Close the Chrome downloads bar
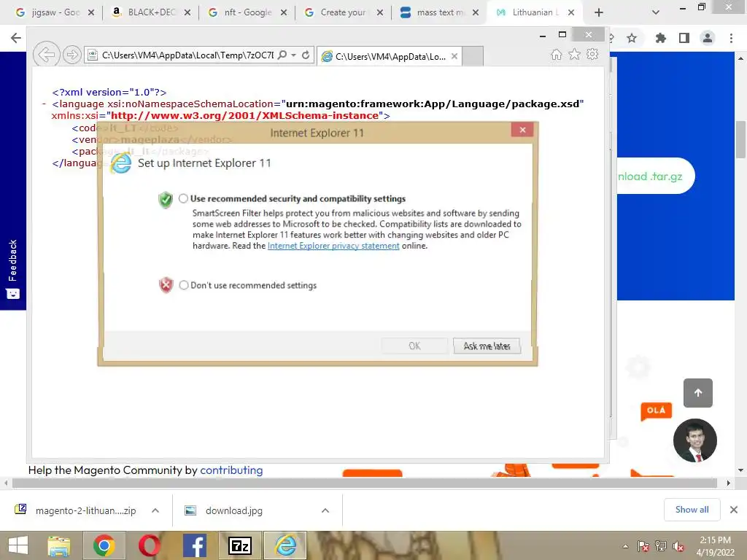Image resolution: width=747 pixels, height=560 pixels. 734,510
